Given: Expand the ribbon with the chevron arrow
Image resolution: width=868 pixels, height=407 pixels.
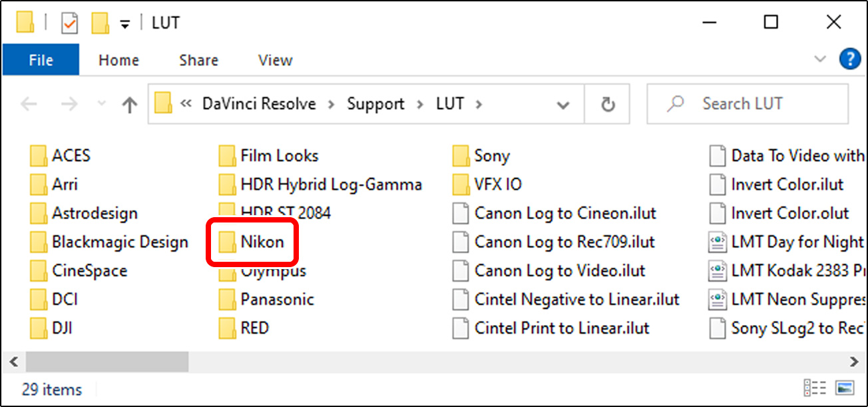Looking at the screenshot, I should 820,59.
